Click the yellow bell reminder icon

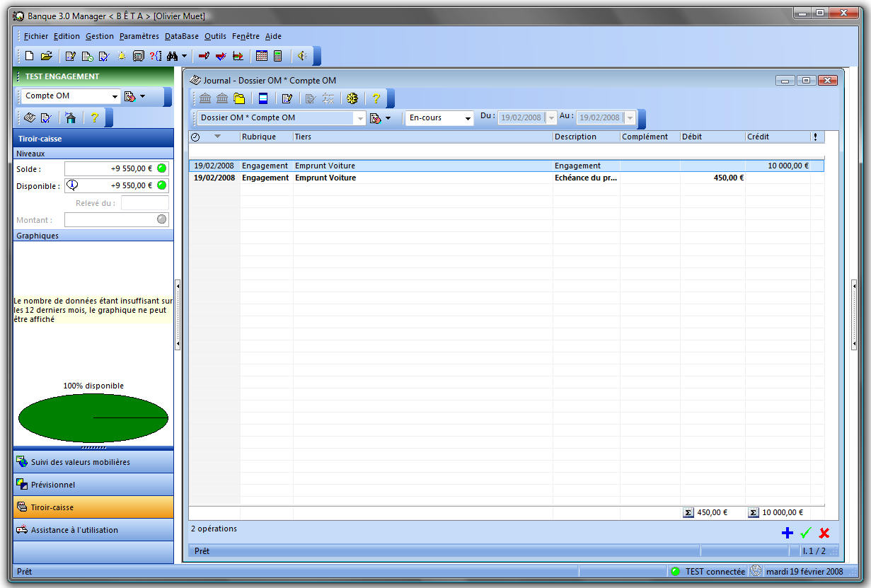pos(121,56)
